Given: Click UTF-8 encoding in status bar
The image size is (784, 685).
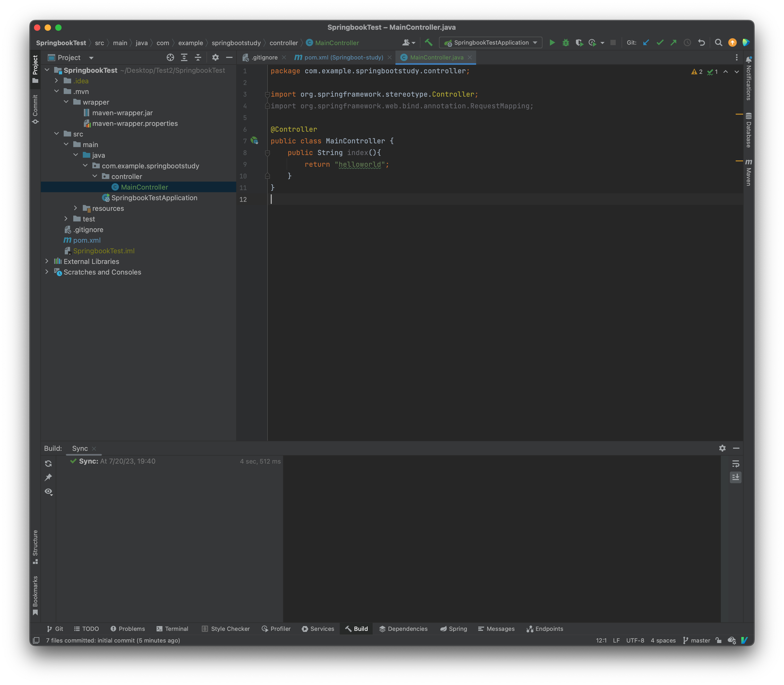Looking at the screenshot, I should point(635,640).
